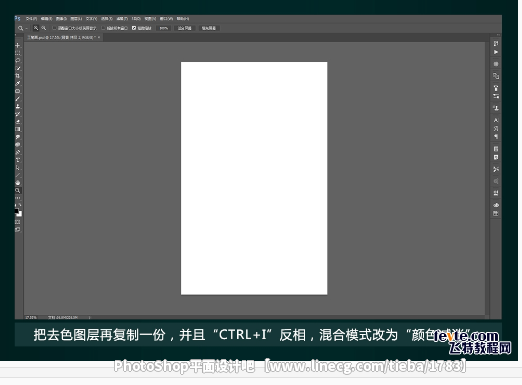Swap foreground and background colors

(20, 205)
